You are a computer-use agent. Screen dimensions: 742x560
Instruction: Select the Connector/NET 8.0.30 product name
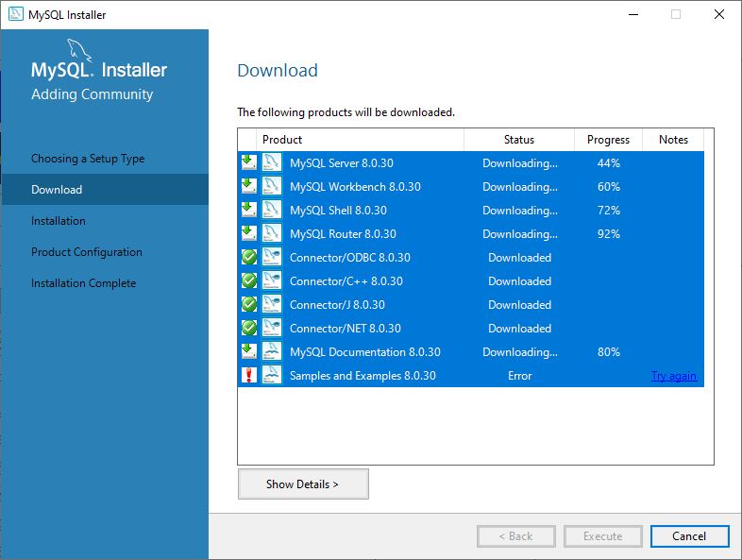coord(346,329)
